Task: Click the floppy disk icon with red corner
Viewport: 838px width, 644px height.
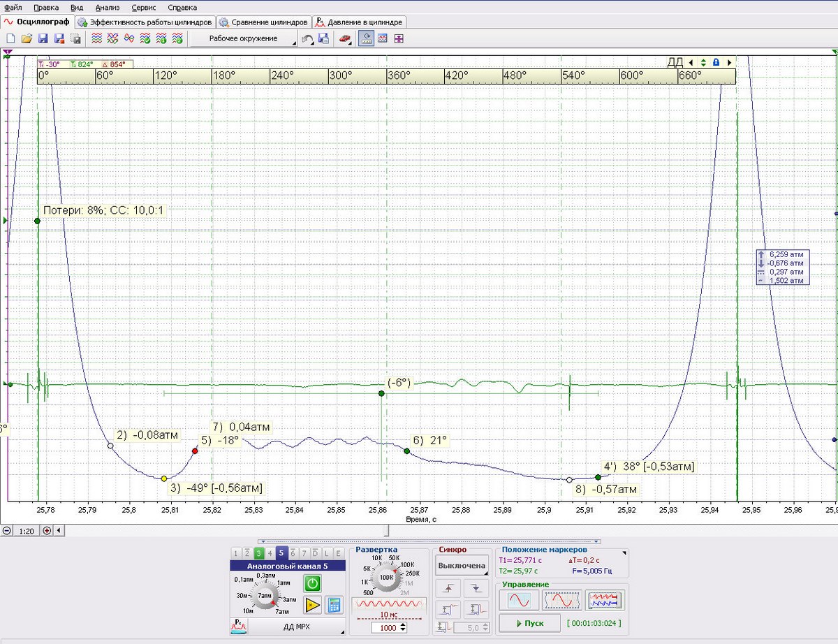Action: (59, 39)
